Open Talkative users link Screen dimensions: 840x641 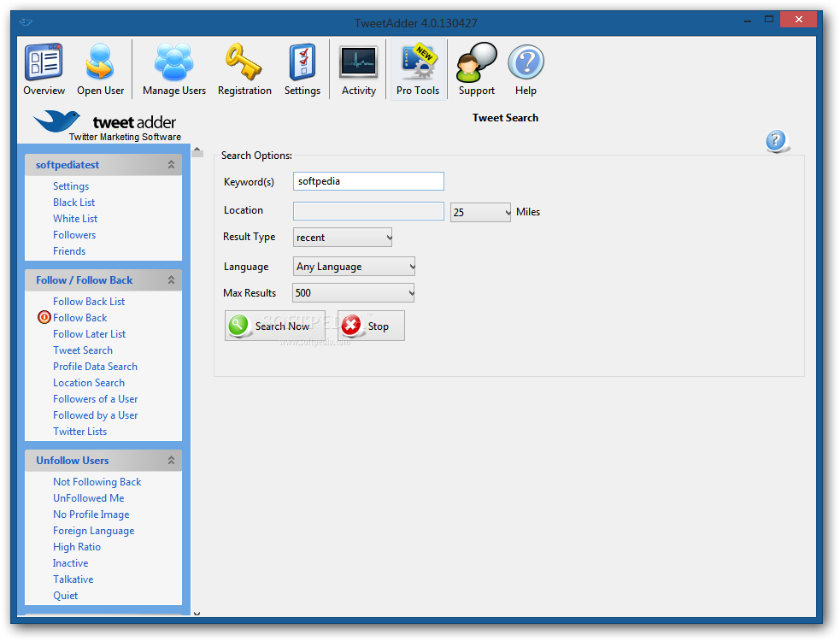pos(73,579)
